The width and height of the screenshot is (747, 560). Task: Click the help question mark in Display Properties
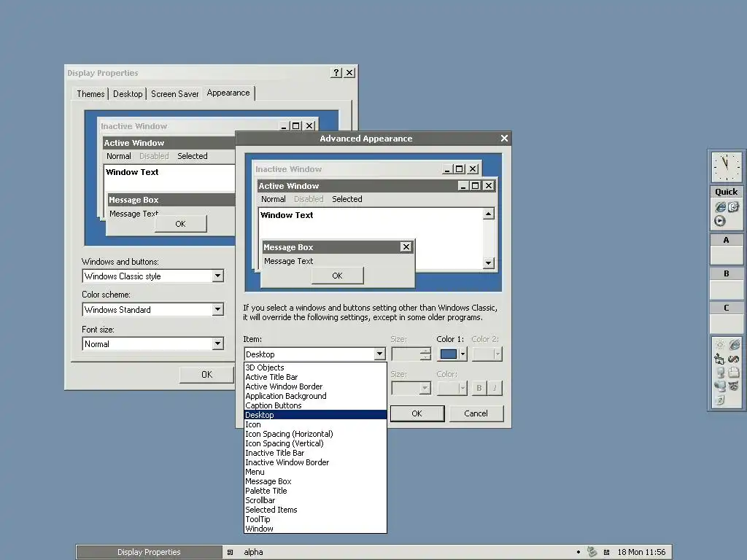click(336, 72)
